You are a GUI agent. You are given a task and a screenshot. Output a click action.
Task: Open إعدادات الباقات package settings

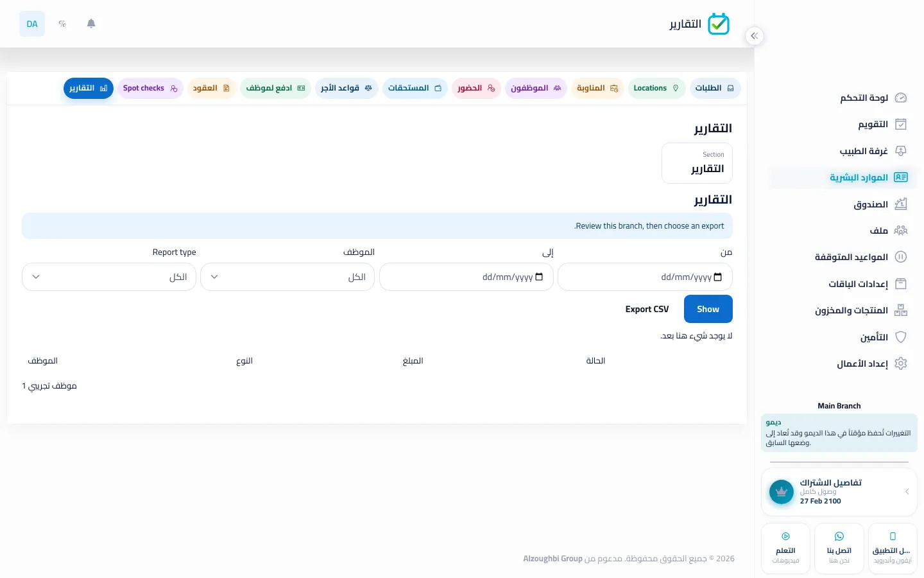[868, 284]
